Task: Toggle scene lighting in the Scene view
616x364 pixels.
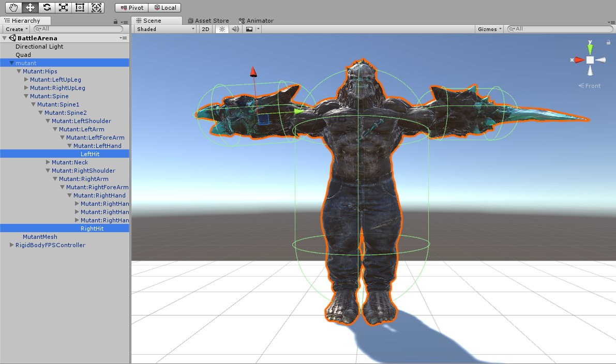Action: pyautogui.click(x=221, y=29)
